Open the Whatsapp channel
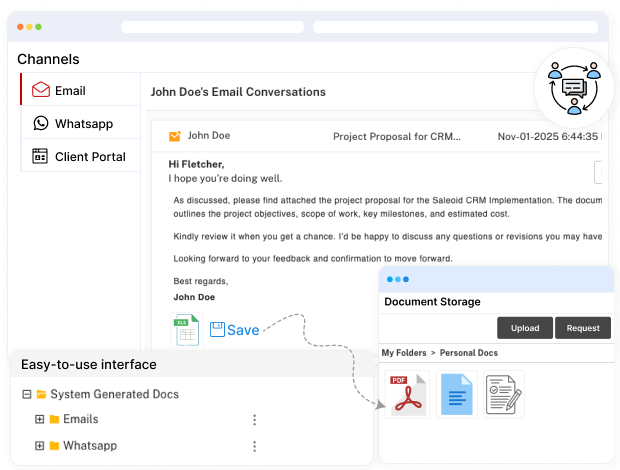 (x=81, y=123)
